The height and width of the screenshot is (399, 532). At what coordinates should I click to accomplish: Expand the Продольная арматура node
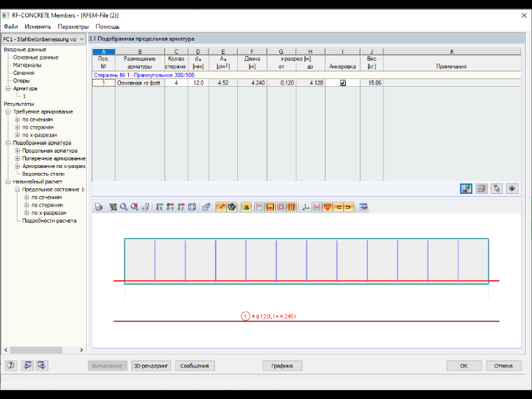[x=17, y=150]
